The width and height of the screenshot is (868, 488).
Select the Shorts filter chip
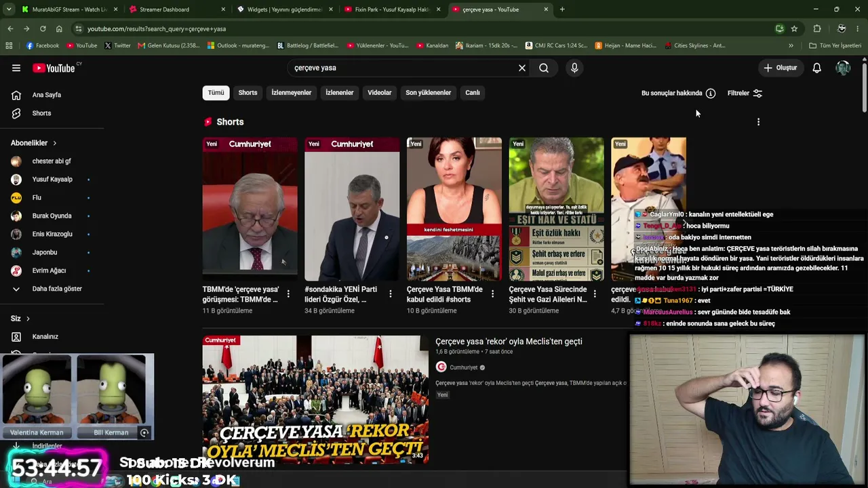248,93
